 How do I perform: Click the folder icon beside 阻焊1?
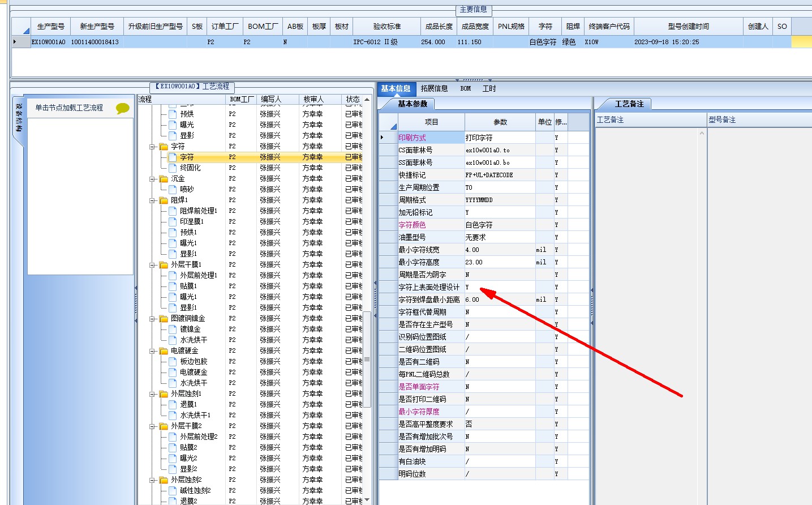pos(164,200)
